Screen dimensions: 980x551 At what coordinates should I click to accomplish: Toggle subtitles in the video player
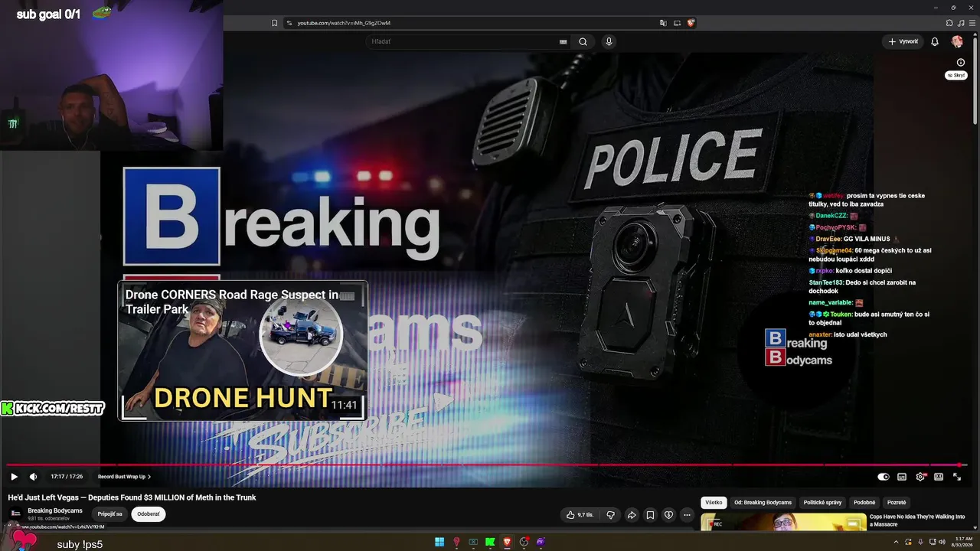tap(902, 477)
